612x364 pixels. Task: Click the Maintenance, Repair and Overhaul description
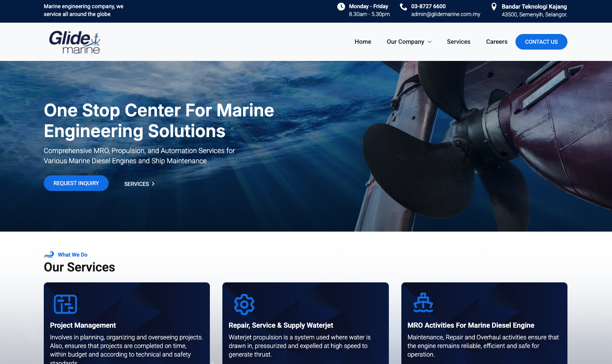coord(483,346)
